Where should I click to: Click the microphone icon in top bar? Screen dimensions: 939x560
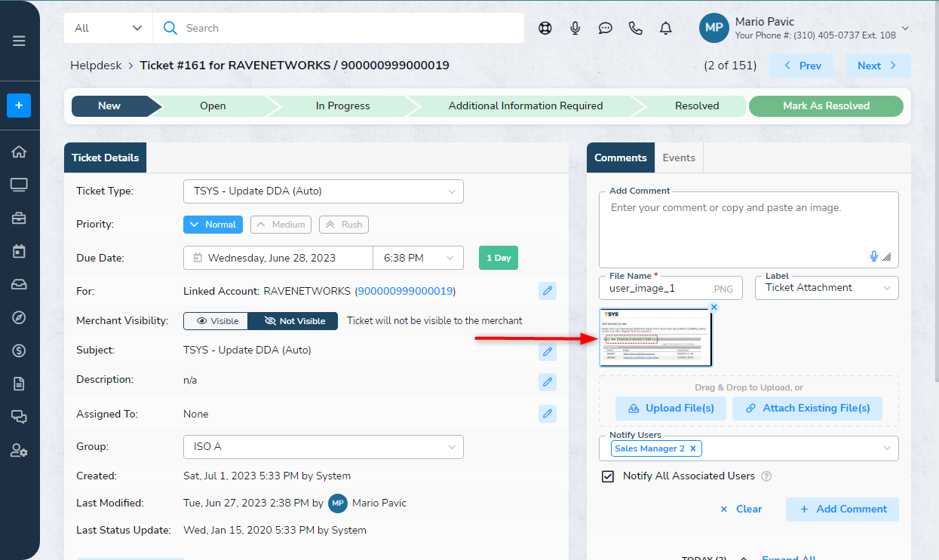click(575, 28)
